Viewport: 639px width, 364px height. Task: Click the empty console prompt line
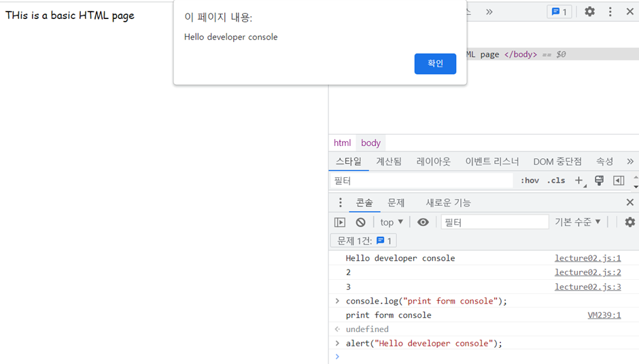[484, 357]
